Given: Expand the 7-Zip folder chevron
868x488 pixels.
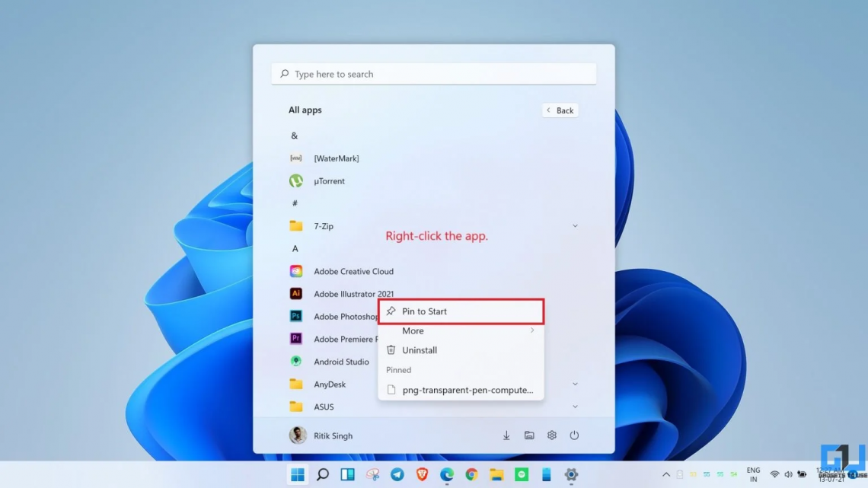Looking at the screenshot, I should coord(575,225).
